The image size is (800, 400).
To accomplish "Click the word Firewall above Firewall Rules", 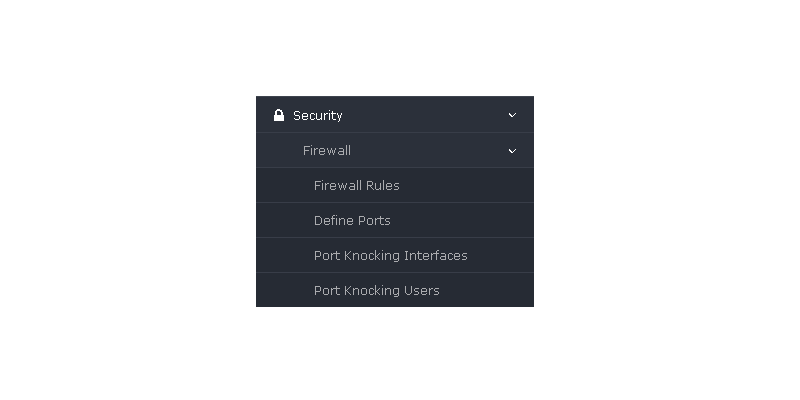I will click(x=327, y=151).
